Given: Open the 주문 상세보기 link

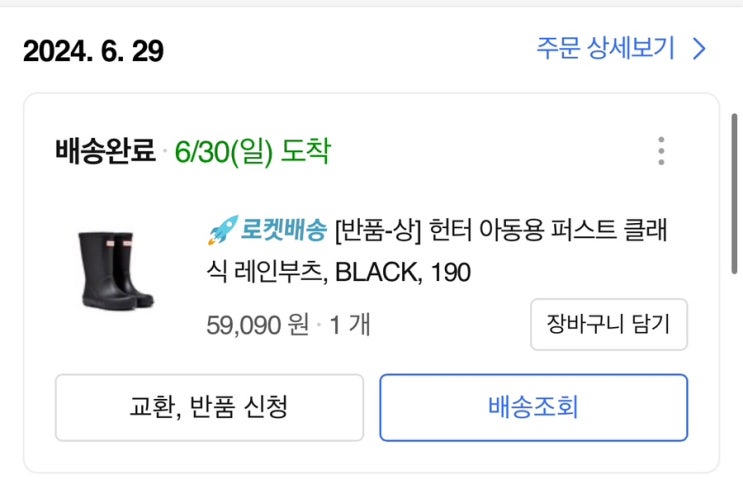Looking at the screenshot, I should [606, 48].
